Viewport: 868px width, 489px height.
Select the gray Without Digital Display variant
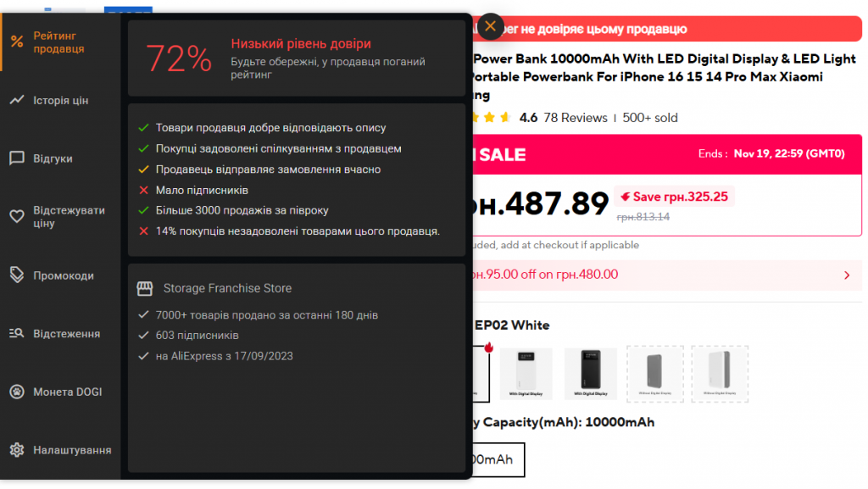tap(654, 373)
